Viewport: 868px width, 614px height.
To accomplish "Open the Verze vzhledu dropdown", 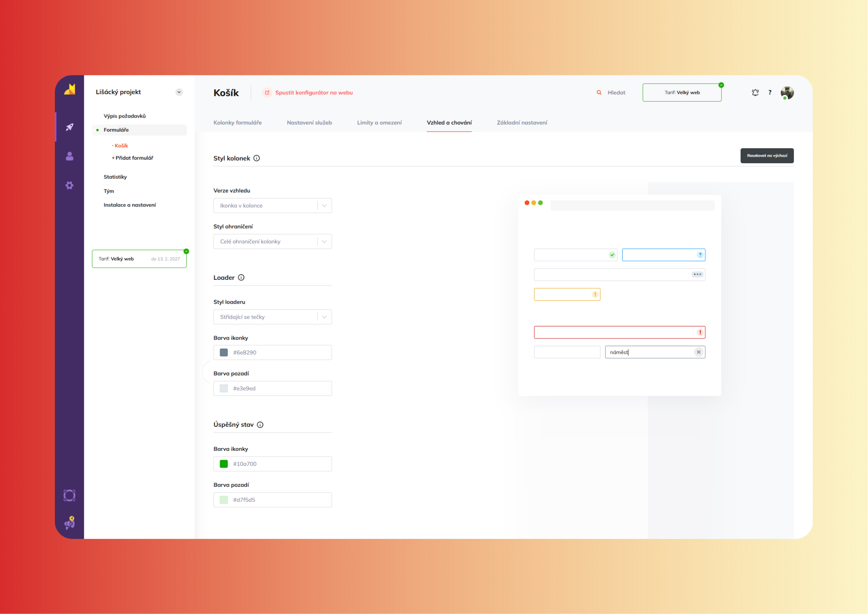I will click(x=272, y=205).
